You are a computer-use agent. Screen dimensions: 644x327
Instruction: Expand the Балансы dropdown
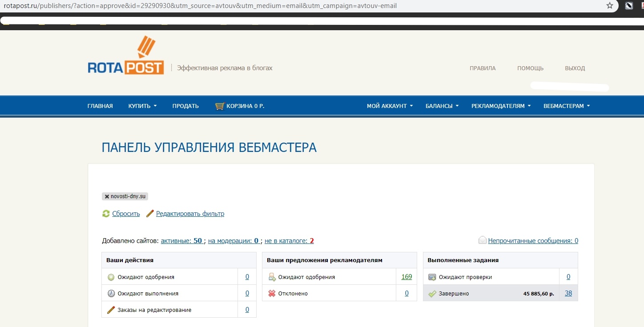tap(442, 106)
